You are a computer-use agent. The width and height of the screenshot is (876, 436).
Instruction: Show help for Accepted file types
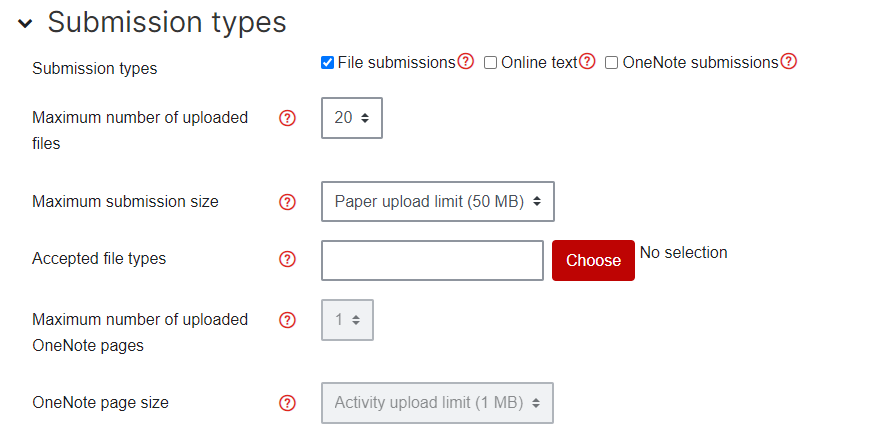point(287,259)
